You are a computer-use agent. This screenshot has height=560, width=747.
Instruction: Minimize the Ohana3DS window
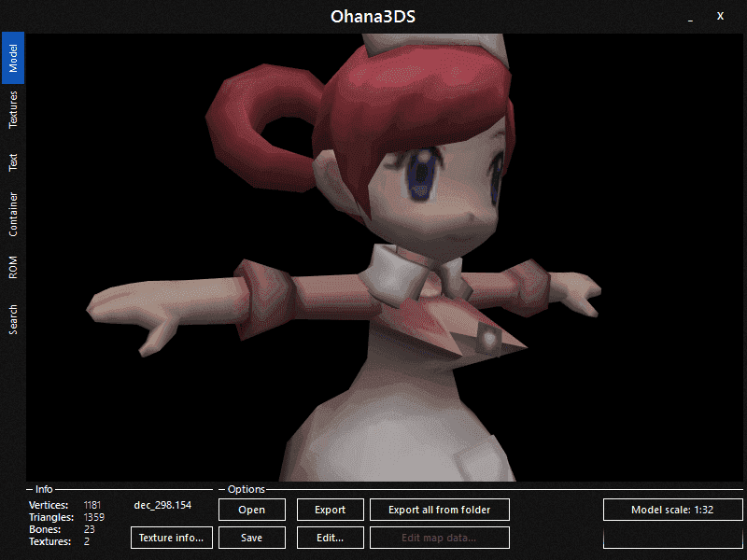pos(690,18)
